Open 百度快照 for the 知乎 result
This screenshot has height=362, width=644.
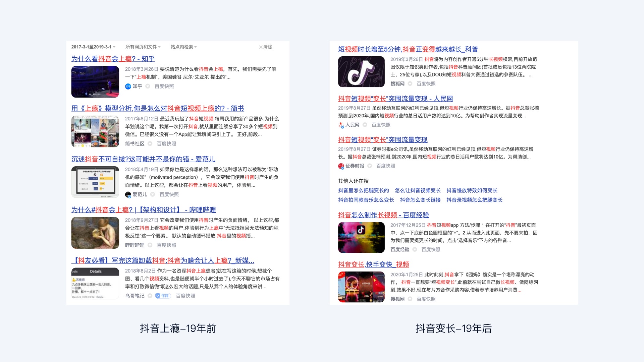click(x=164, y=86)
